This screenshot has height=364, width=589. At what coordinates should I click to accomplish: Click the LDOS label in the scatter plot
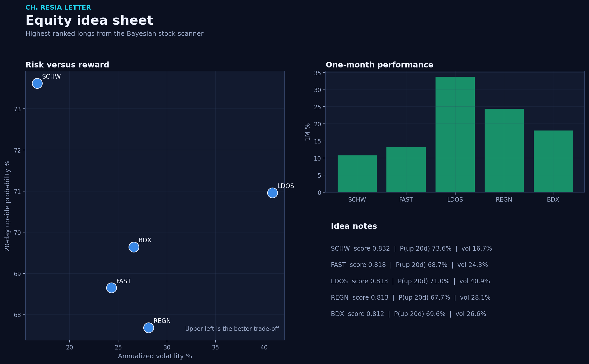[286, 186]
